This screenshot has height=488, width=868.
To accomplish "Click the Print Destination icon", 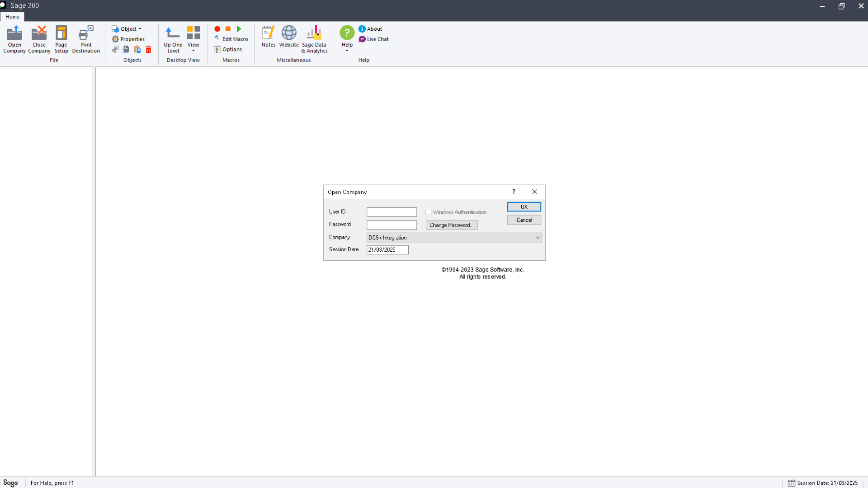I will pyautogui.click(x=86, y=39).
